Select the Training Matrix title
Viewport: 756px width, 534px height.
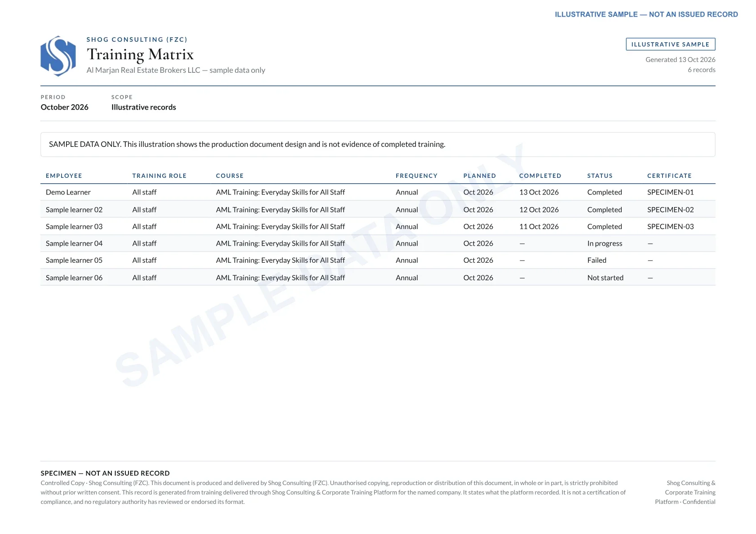pyautogui.click(x=140, y=55)
